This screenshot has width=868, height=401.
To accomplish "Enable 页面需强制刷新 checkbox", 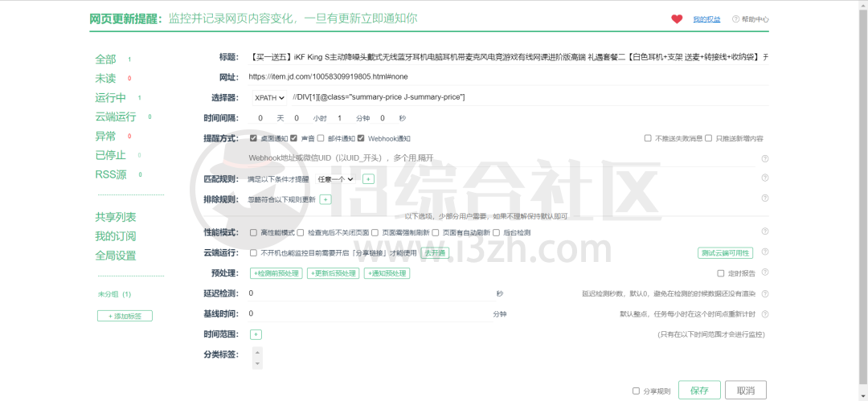I will [375, 232].
